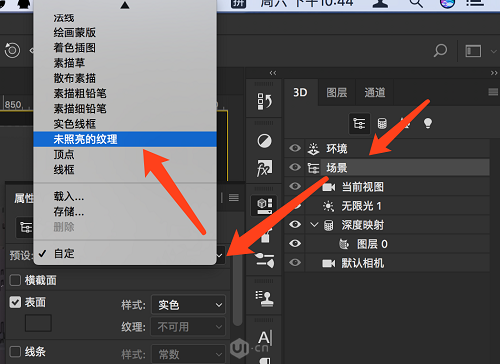This screenshot has width=500, height=364.
Task: Choose the 绘画蒙版 preset
Action: pos(125,33)
